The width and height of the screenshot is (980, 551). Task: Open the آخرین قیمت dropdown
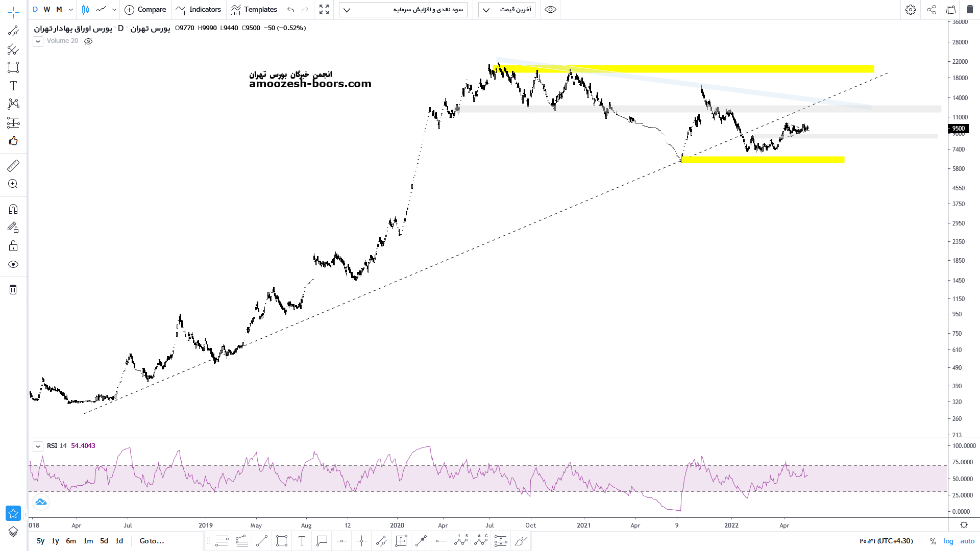506,10
